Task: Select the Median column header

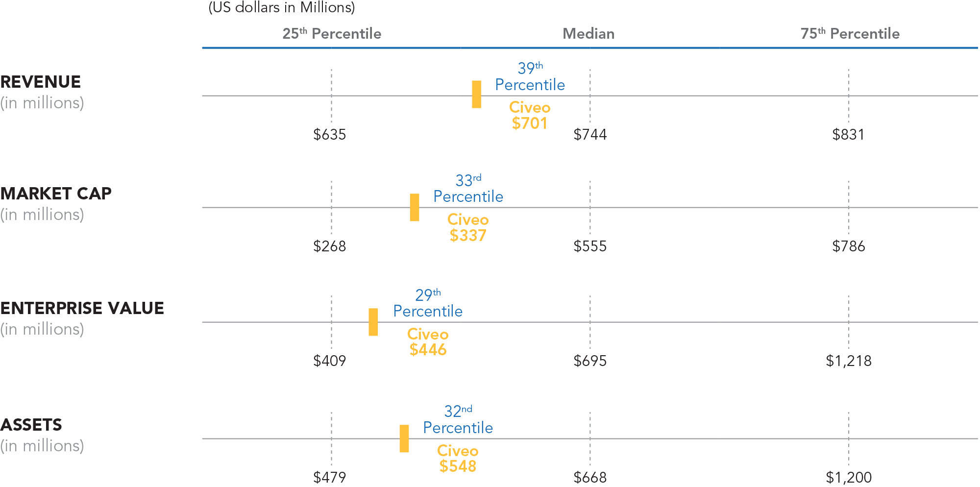Action: pyautogui.click(x=588, y=34)
